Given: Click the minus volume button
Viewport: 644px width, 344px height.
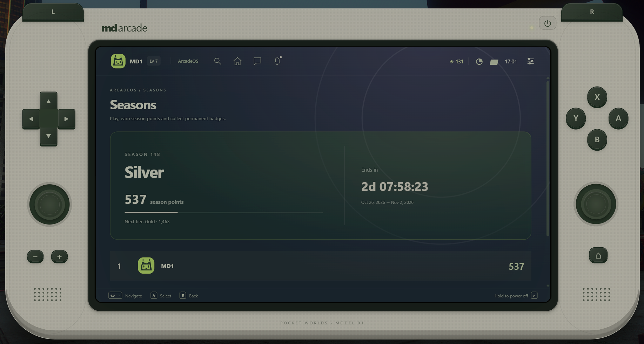Looking at the screenshot, I should click(35, 257).
